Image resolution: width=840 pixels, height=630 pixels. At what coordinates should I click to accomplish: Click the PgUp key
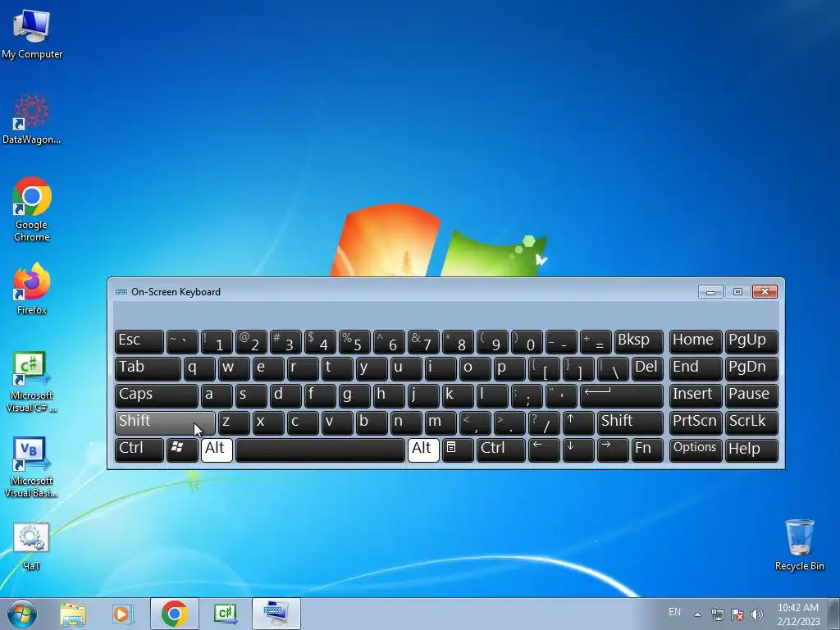coord(751,342)
